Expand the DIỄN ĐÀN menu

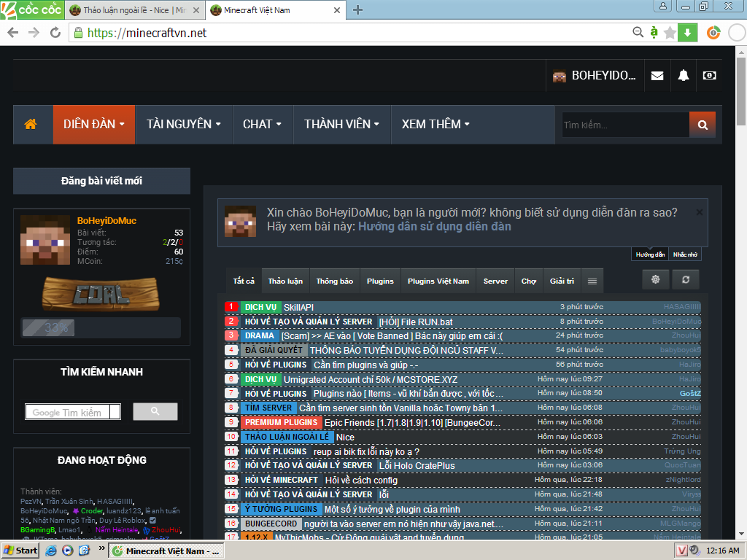94,124
